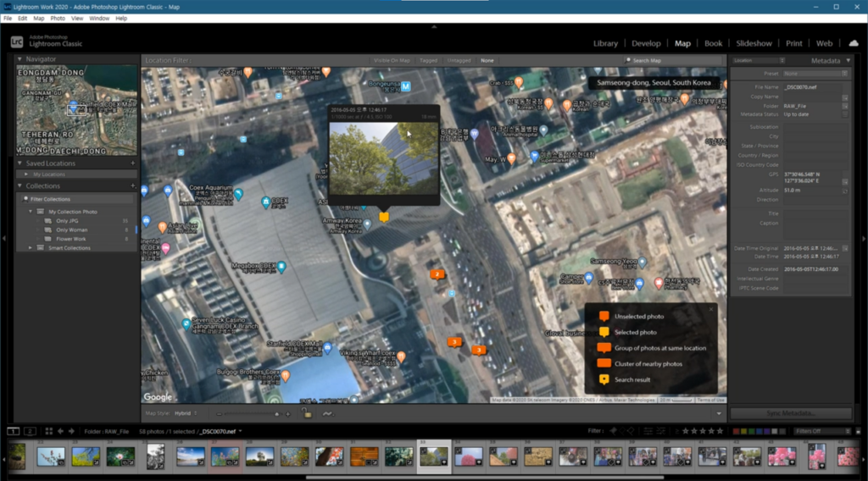Click Date Time Original edit button

845,248
